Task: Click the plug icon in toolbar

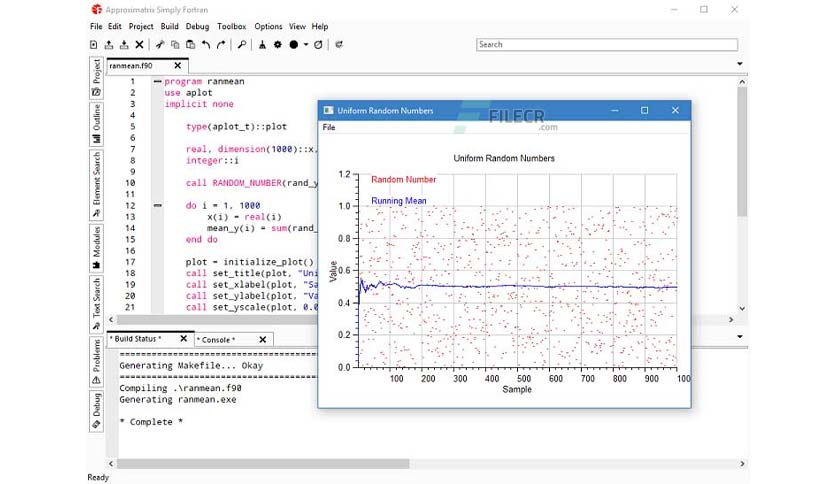Action: (339, 45)
